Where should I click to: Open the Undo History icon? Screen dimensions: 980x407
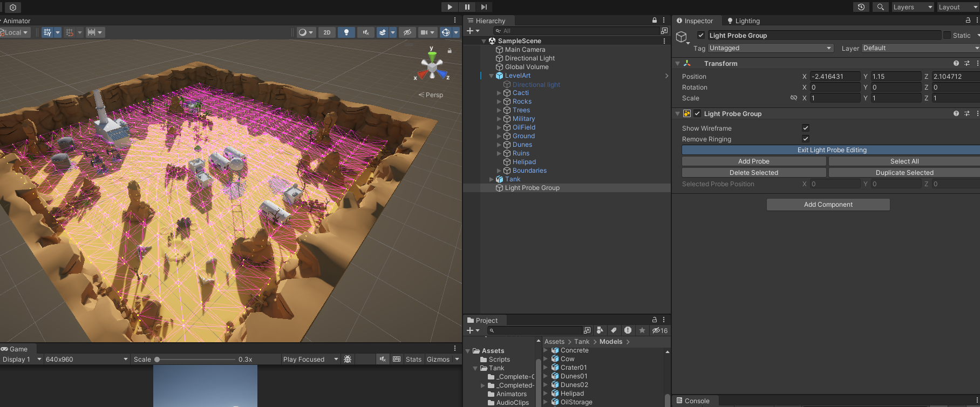coord(861,7)
